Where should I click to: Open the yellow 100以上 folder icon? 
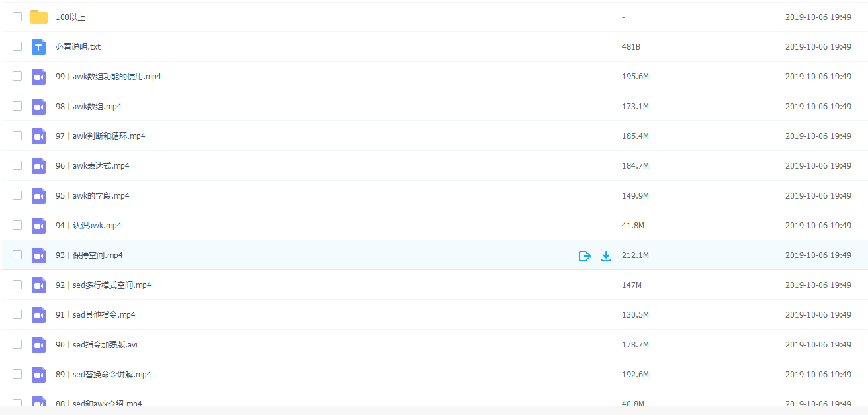click(39, 17)
